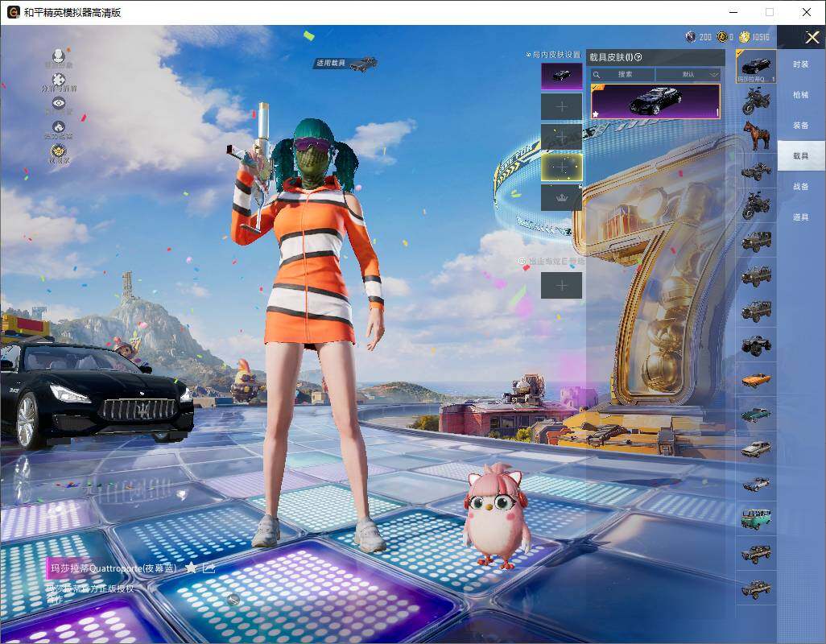
Task: Switch to the 战备 combat gear tab
Action: click(801, 187)
